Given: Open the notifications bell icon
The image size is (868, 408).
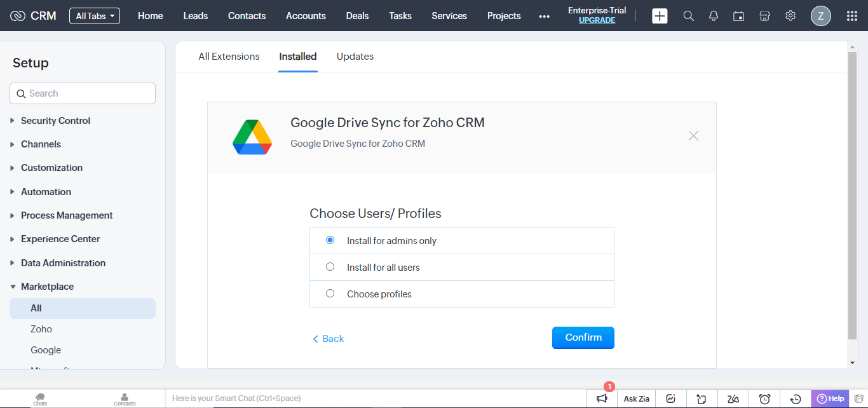Looking at the screenshot, I should tap(714, 16).
